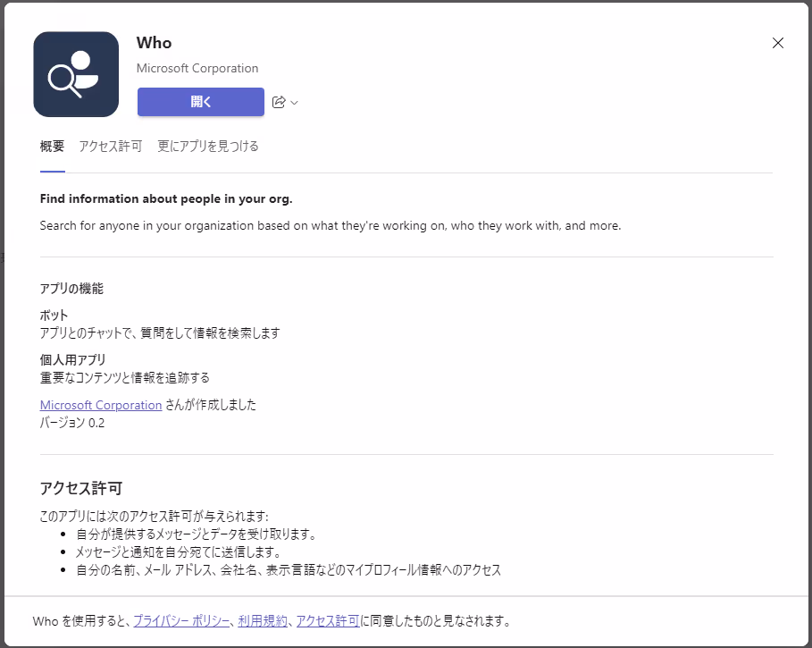This screenshot has height=648, width=812.
Task: Open the 更にアプリを見つける tab
Action: click(208, 146)
